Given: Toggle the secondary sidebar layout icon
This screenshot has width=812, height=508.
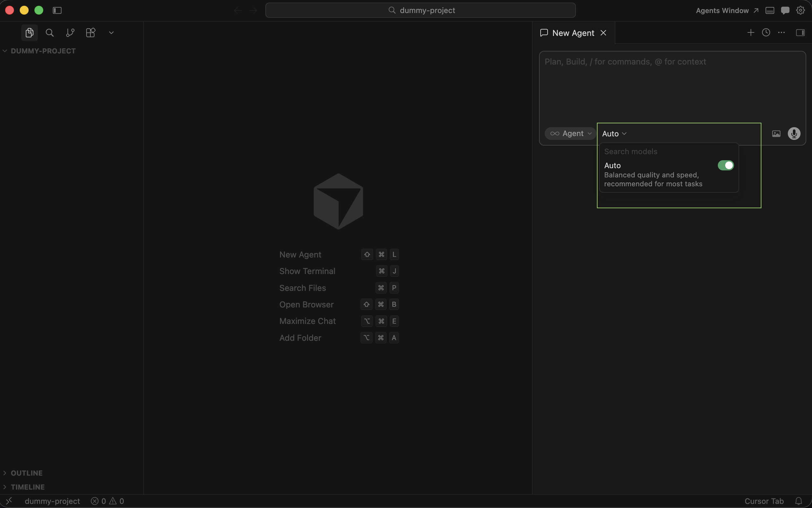Looking at the screenshot, I should (800, 33).
